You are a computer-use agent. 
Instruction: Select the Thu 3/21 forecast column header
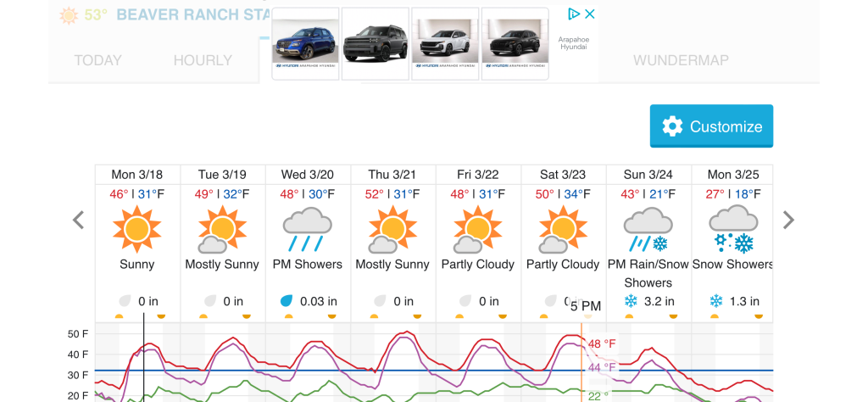[392, 175]
